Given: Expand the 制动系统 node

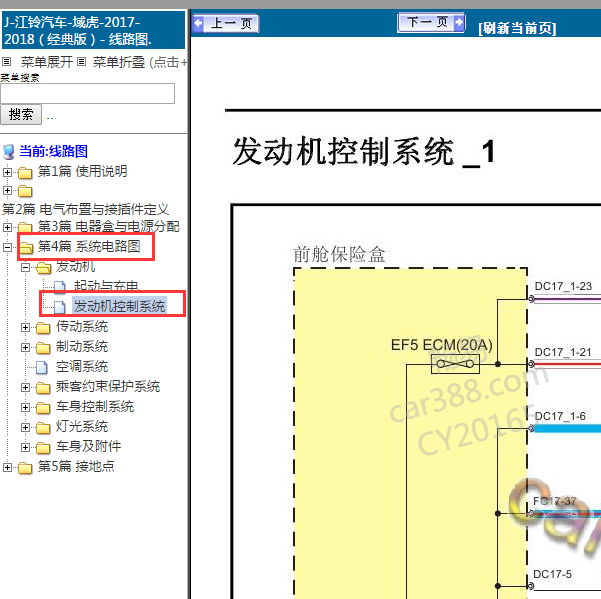Looking at the screenshot, I should [25, 348].
